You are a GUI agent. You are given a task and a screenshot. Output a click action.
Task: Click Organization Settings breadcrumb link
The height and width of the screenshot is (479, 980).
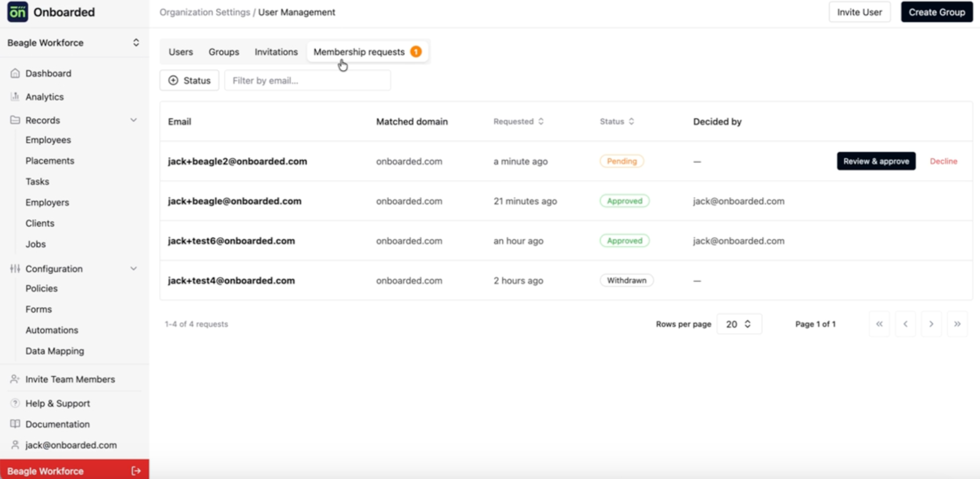(x=205, y=12)
